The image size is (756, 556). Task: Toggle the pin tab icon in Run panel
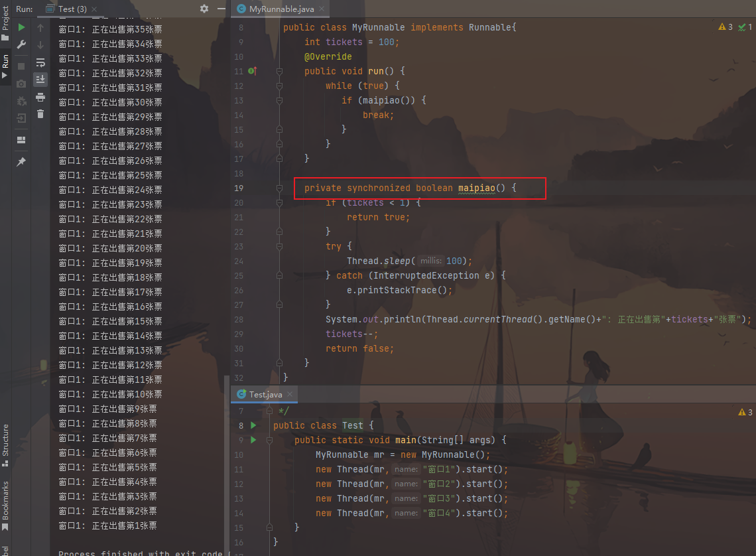(x=21, y=162)
